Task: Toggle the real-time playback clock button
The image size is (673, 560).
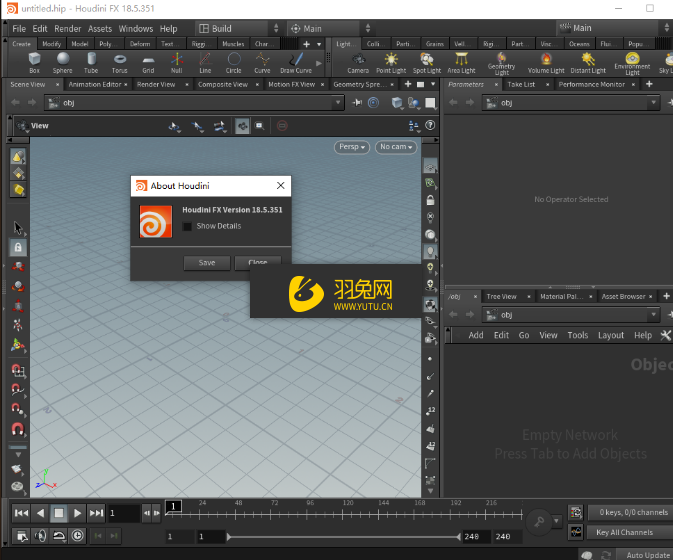Action: click(78, 536)
